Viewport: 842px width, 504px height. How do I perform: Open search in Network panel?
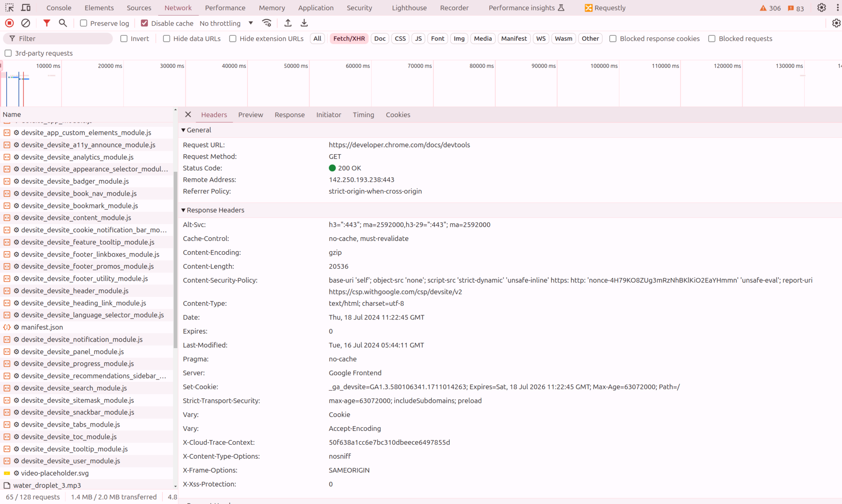pos(62,23)
